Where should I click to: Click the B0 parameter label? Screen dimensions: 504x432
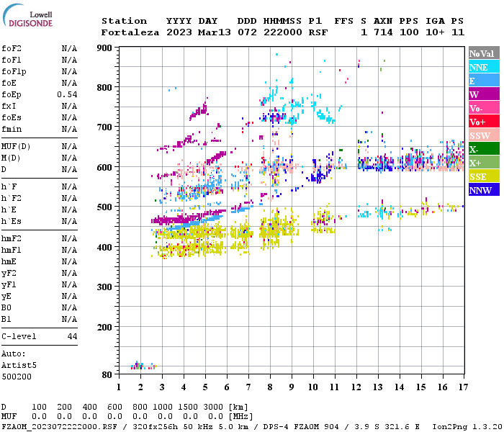6,307
